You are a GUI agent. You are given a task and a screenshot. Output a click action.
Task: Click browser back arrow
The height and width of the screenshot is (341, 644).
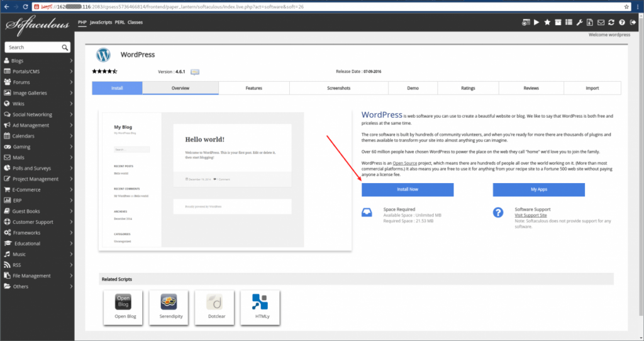tap(6, 6)
